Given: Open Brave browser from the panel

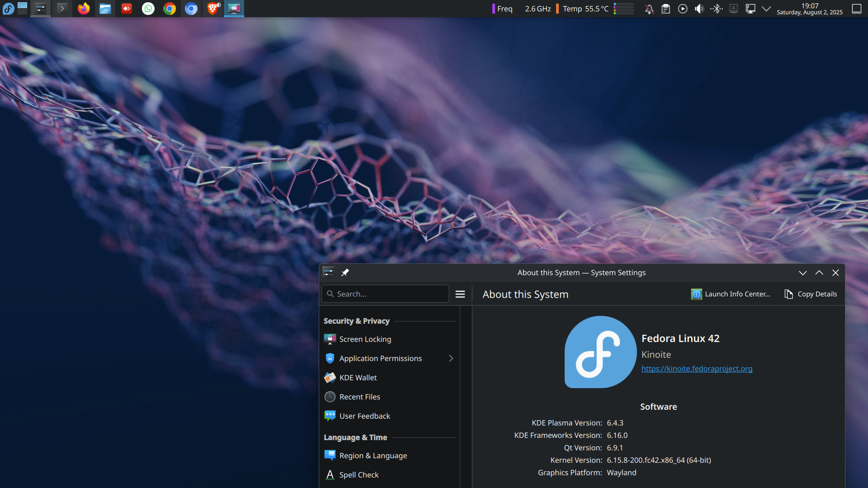Looking at the screenshot, I should click(x=212, y=8).
